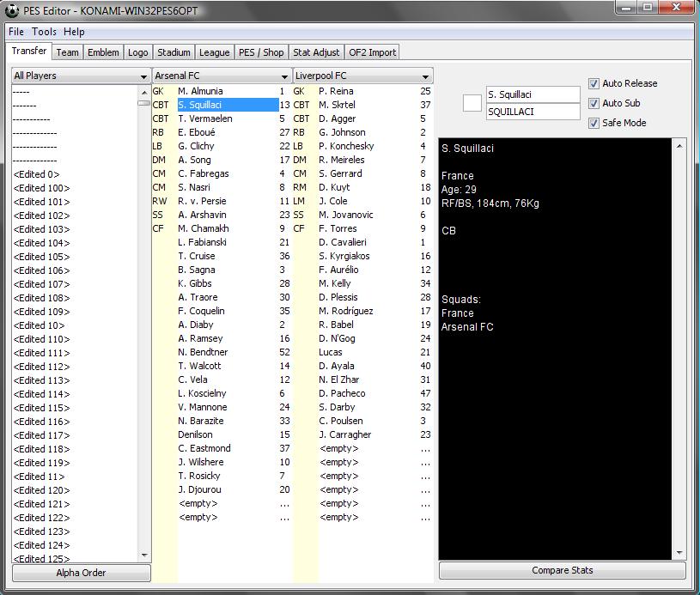Click the player list scrollbar up arrow
The height and width of the screenshot is (595, 700).
(x=144, y=93)
